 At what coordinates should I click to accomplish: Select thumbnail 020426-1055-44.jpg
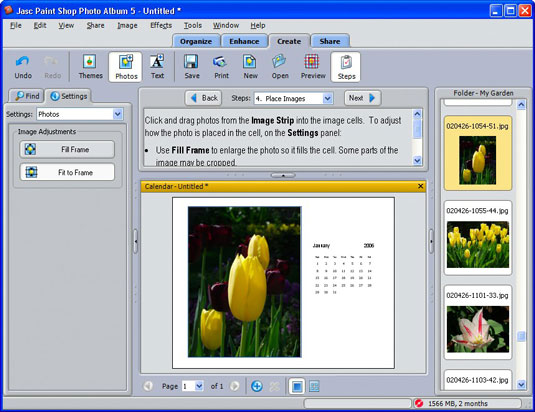tap(477, 238)
